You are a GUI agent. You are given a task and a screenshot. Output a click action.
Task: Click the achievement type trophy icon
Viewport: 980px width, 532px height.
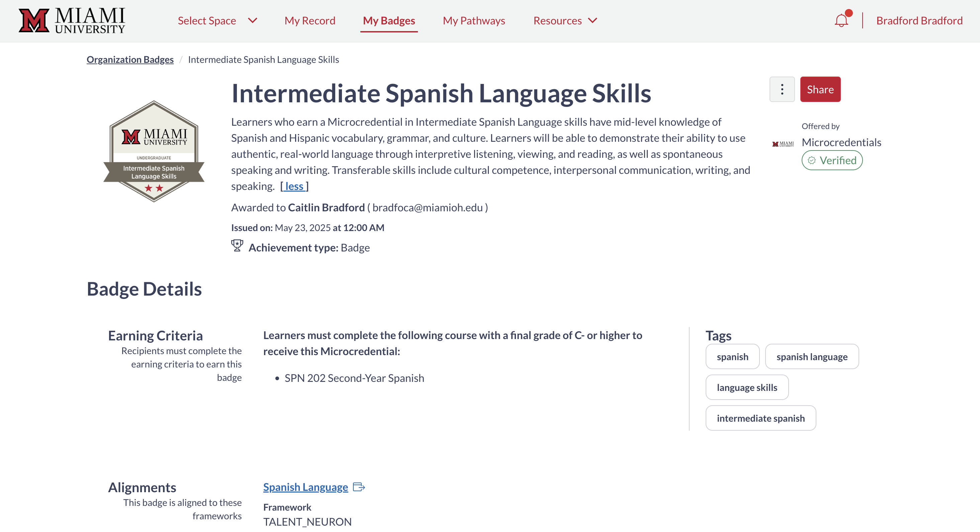(x=237, y=246)
